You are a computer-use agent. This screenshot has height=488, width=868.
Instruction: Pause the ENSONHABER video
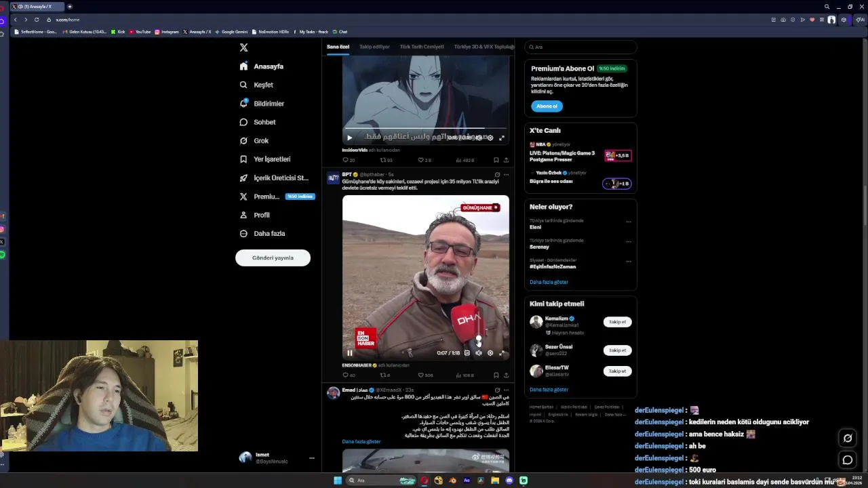point(350,353)
